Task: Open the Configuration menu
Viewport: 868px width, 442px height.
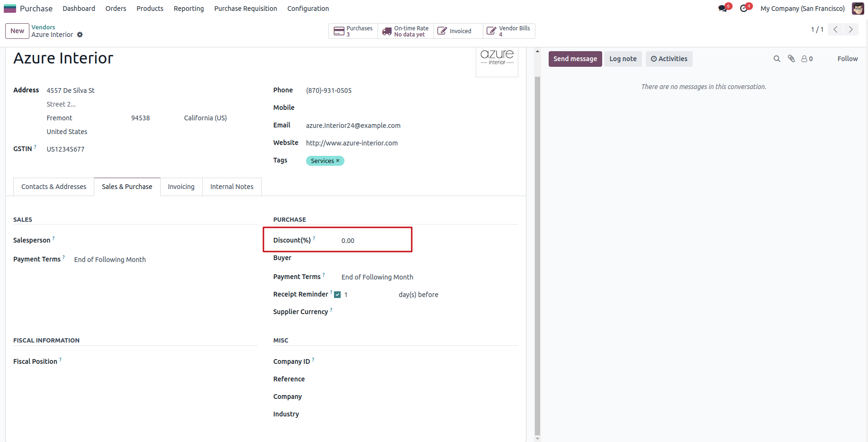Action: 308,9
